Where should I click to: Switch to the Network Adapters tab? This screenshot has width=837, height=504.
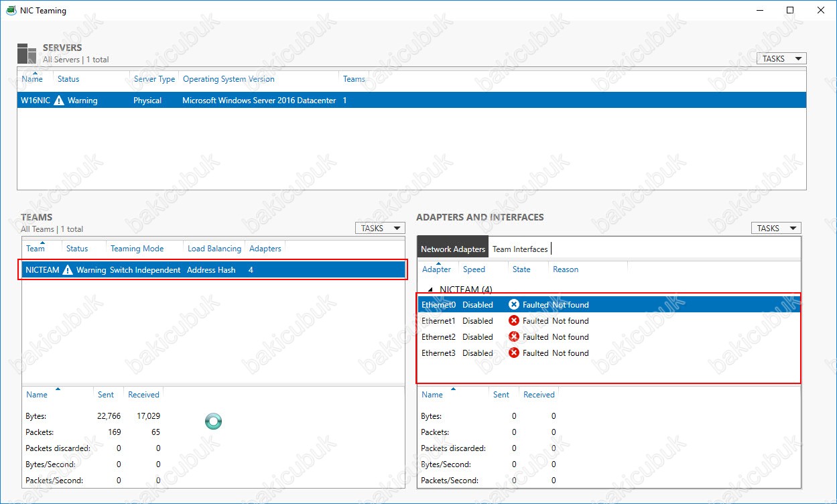coord(453,249)
